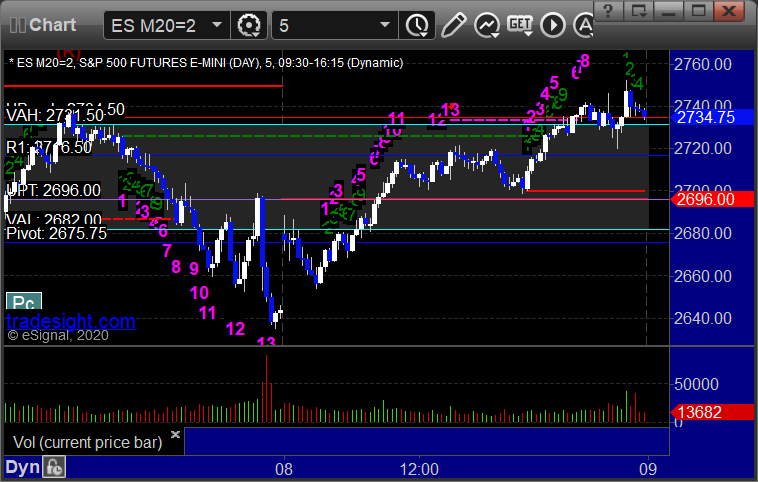Expand the ES M20=2 symbol dropdown

click(x=217, y=25)
